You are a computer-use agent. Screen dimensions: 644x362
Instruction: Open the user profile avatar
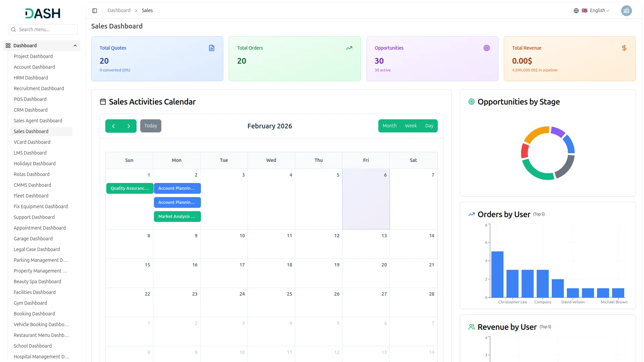(x=626, y=11)
